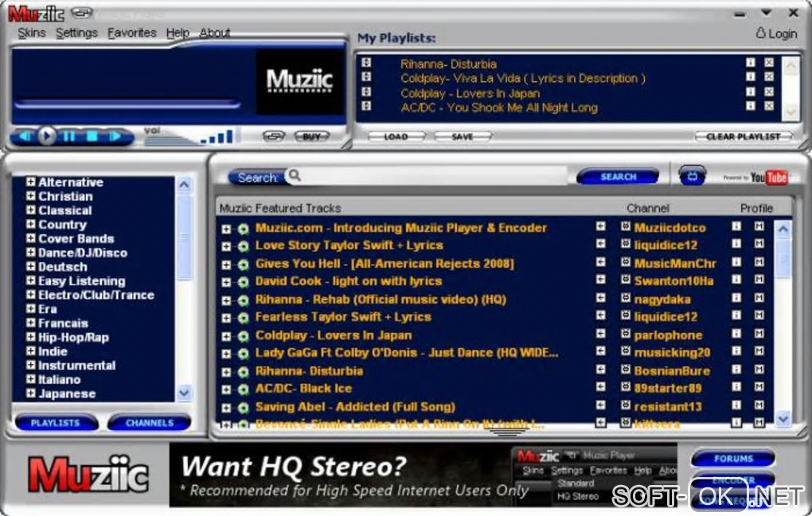Start playback with the play button
This screenshot has height=516, width=812.
[x=47, y=136]
